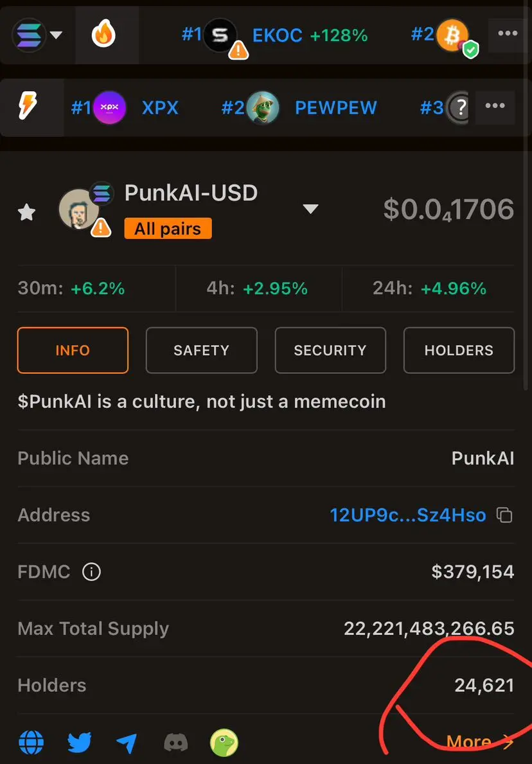Expand the PunkAI-USD pair dropdown arrow
Screen dimensions: 532x764
pyautogui.click(x=310, y=209)
